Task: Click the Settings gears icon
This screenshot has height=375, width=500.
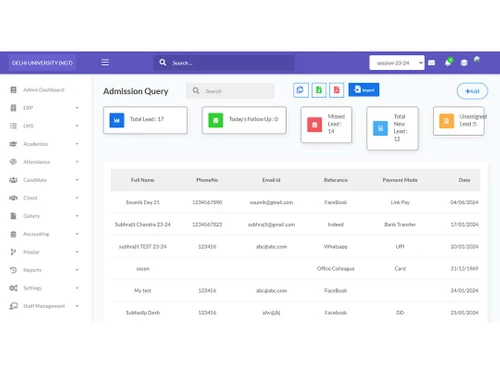Action: [x=13, y=288]
